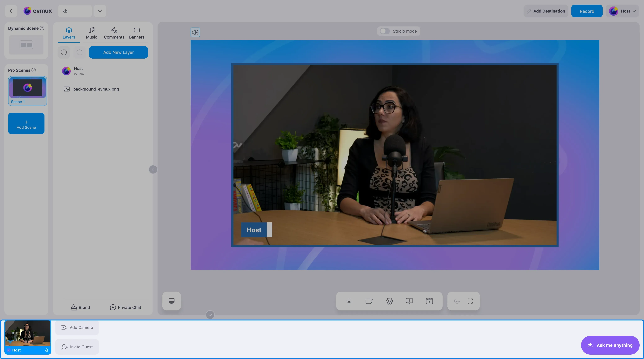
Task: Open the Brand settings
Action: coord(80,307)
